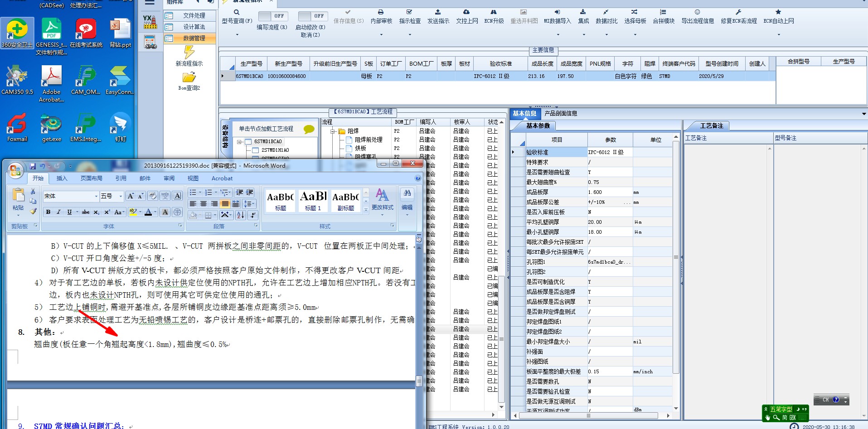Expand Word styles gallery more arrow
868x429 pixels.
point(366,210)
